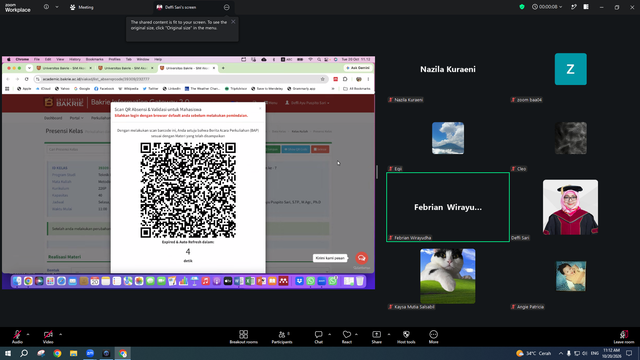The height and width of the screenshot is (360, 640).
Task: Open Bookmarks menu in shared Chrome menu bar
Action: tap(95, 59)
